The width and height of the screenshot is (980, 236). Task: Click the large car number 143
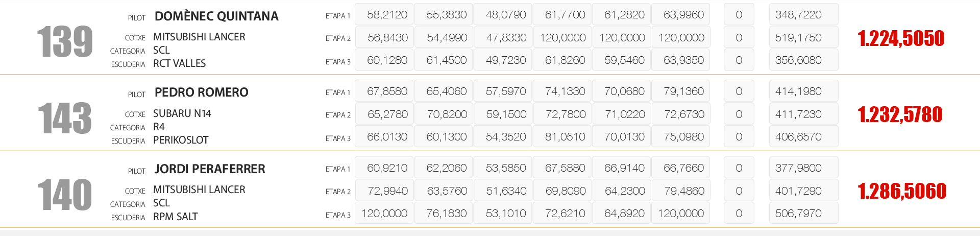[x=65, y=118]
